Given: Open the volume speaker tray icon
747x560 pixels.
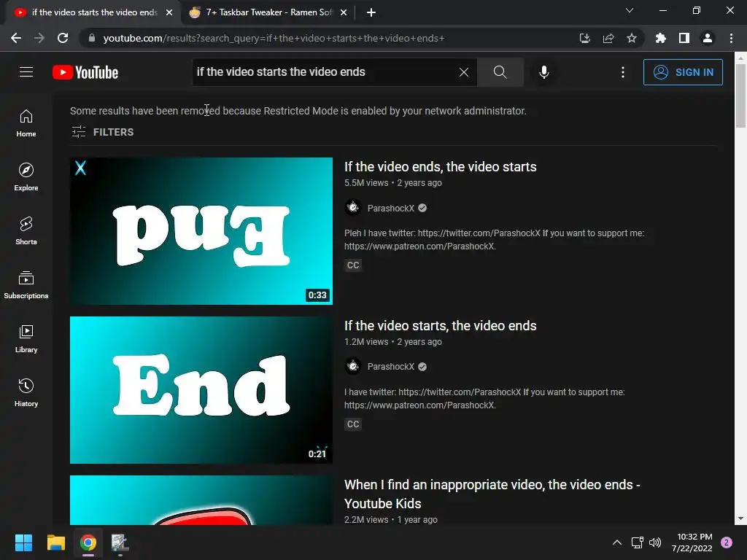Looking at the screenshot, I should 656,542.
